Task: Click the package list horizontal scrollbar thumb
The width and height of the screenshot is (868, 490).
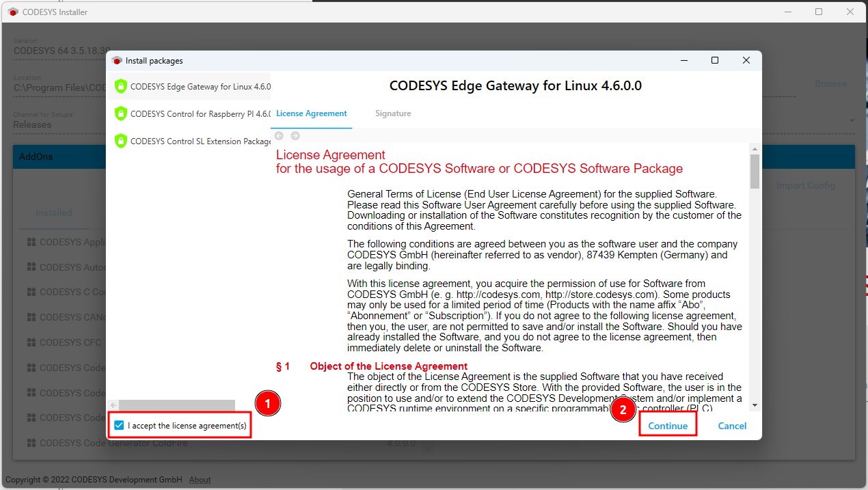Action: pos(177,405)
